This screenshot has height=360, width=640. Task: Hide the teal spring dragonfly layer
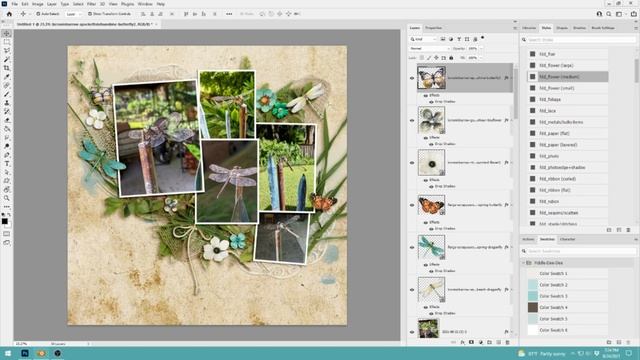click(x=412, y=247)
